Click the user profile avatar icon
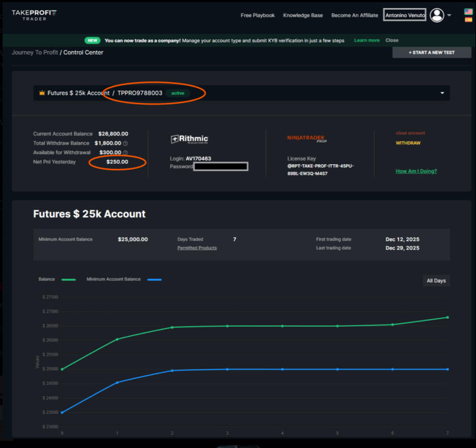This screenshot has height=448, width=476. tap(437, 15)
